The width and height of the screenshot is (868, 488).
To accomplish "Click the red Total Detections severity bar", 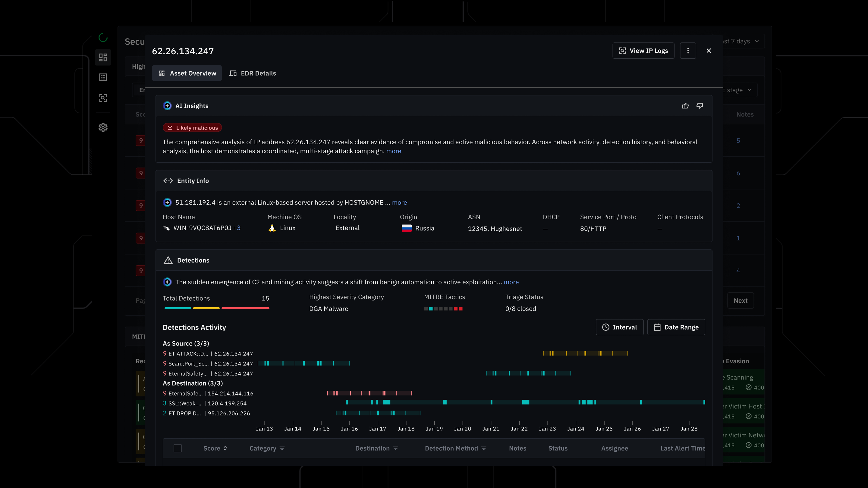I will (245, 308).
